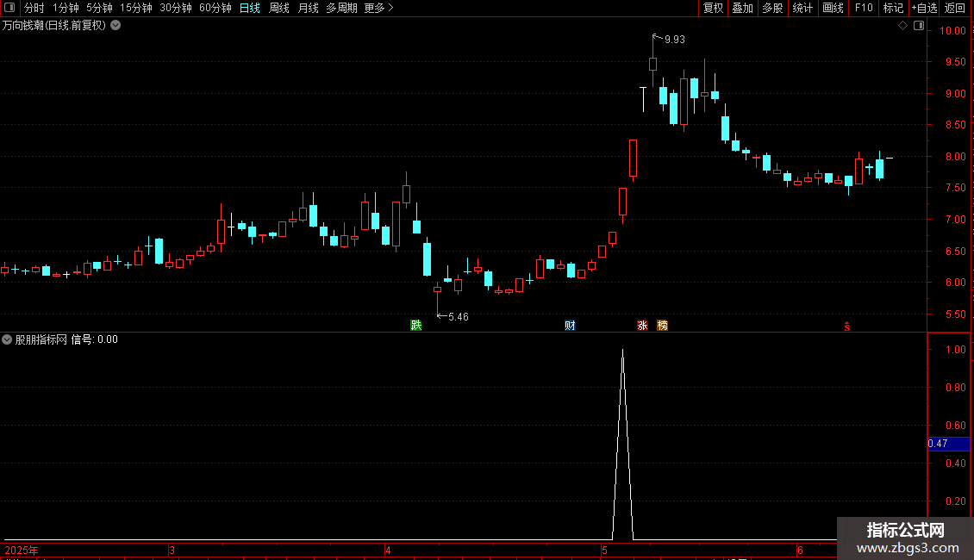Click the diamond icon in chart corner

pyautogui.click(x=903, y=26)
